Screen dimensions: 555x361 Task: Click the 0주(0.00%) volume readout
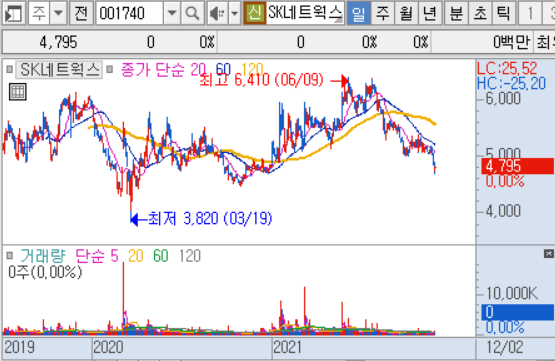coord(45,272)
